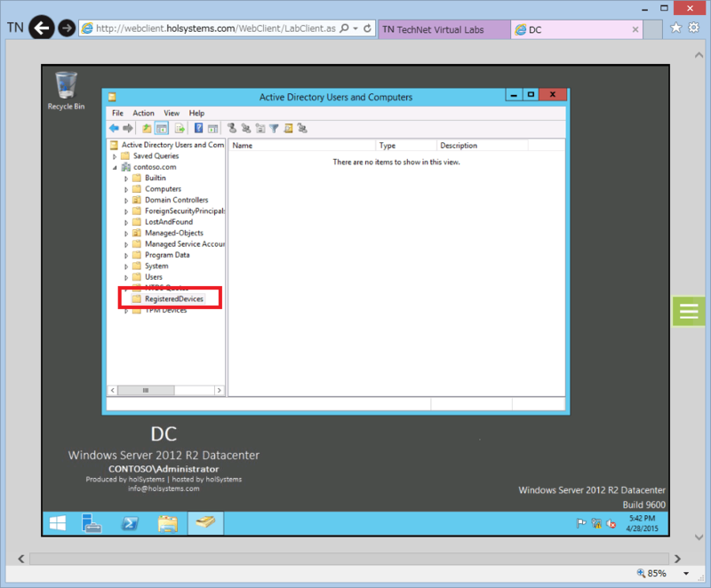This screenshot has height=588, width=711.
Task: Toggle Show/Hide Console Tree toolbar icon
Action: pyautogui.click(x=162, y=129)
